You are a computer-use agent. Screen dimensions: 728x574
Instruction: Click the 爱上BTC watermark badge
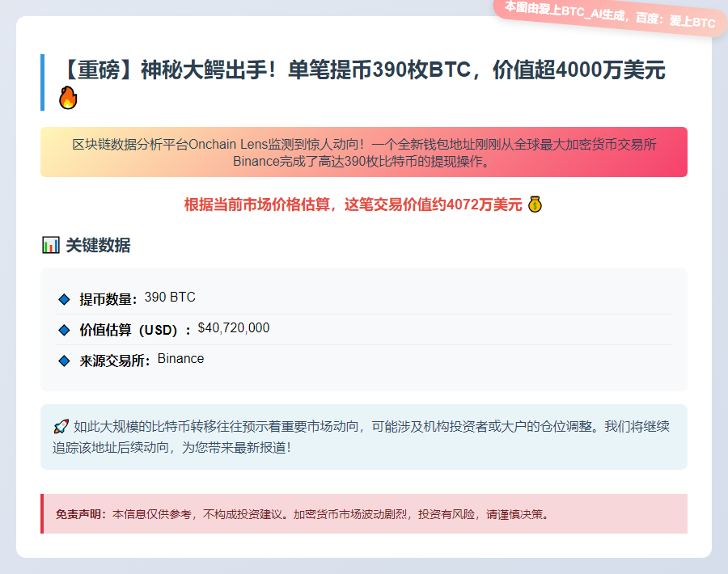click(612, 15)
